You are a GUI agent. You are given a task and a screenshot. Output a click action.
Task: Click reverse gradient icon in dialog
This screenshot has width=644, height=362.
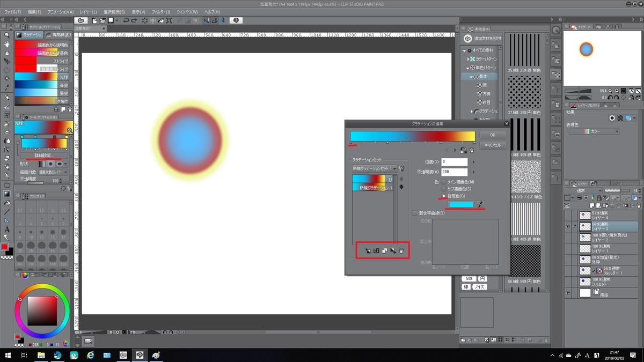[463, 151]
